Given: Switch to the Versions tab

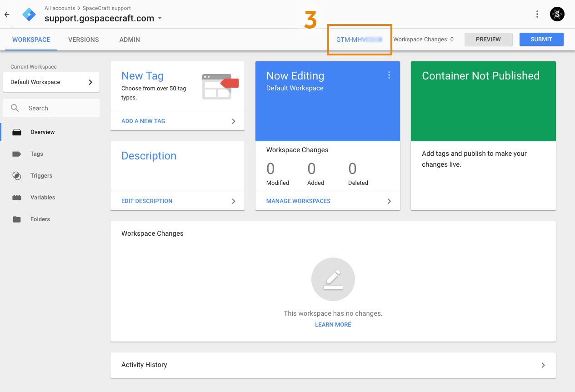Looking at the screenshot, I should 84,40.
